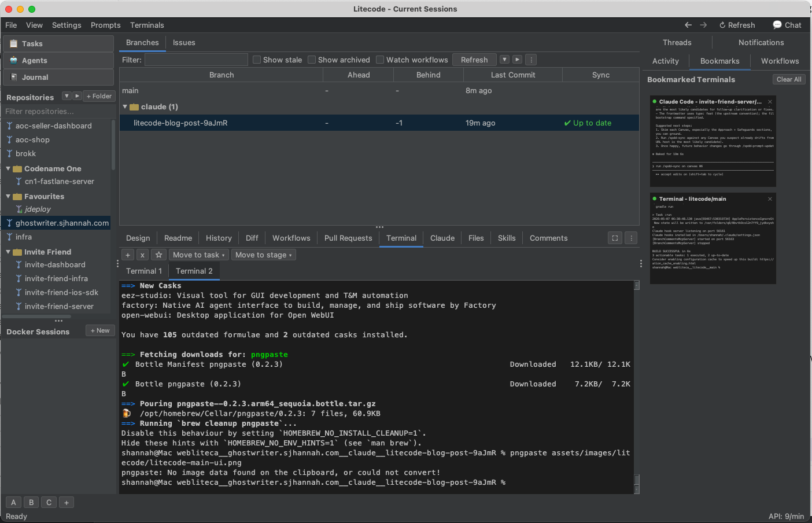Collapse the Favourites folder
The width and height of the screenshot is (812, 523).
pyautogui.click(x=8, y=197)
